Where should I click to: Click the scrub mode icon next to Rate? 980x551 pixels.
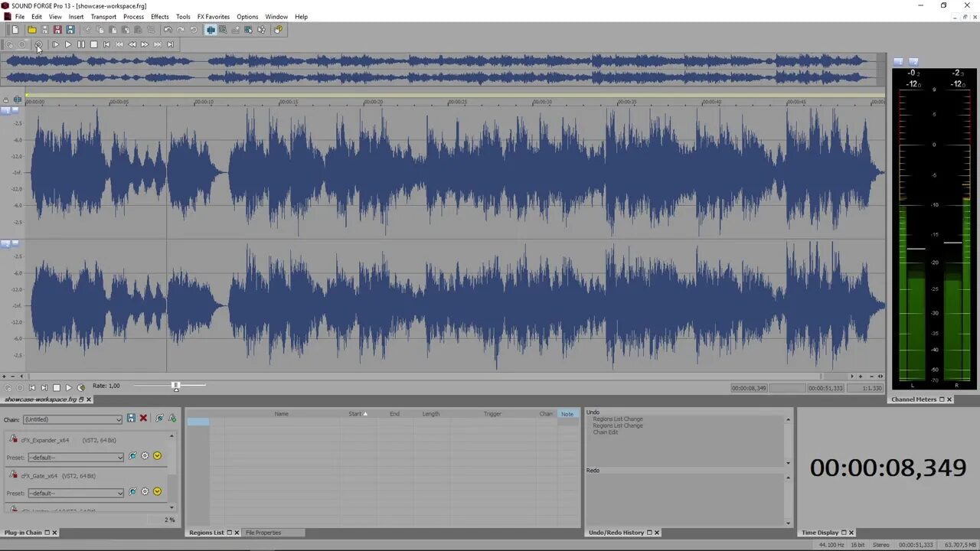81,388
